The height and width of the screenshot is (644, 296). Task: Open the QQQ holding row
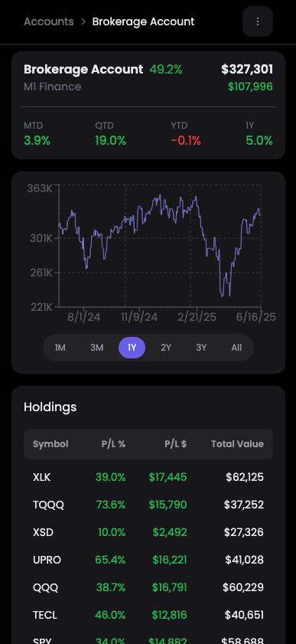pos(148,587)
